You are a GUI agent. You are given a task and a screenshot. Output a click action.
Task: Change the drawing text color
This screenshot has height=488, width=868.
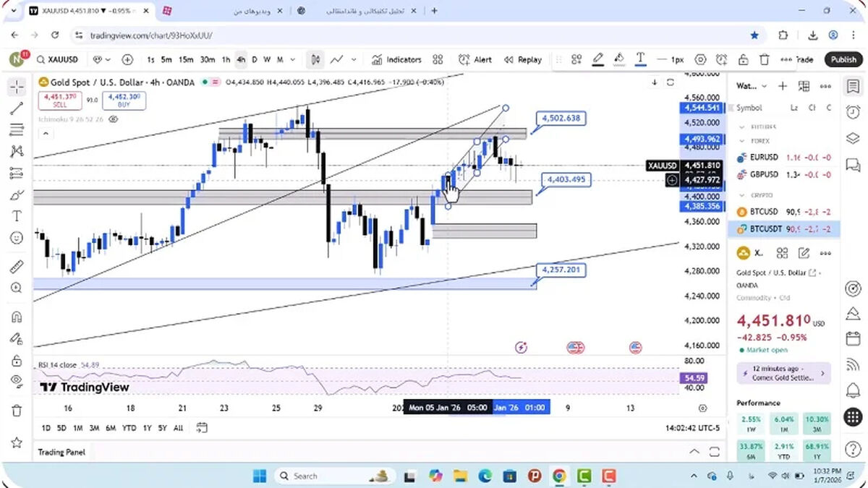pyautogui.click(x=641, y=60)
